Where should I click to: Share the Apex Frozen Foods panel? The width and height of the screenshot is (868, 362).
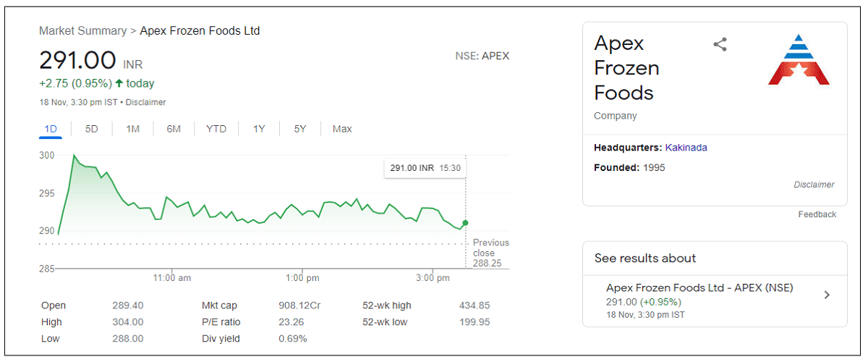pos(720,45)
